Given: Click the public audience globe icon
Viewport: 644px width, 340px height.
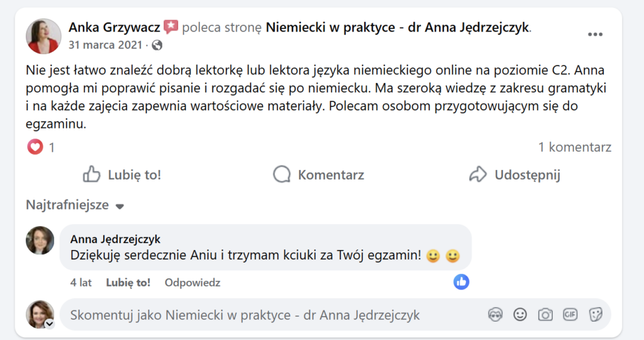Looking at the screenshot, I should point(157,45).
